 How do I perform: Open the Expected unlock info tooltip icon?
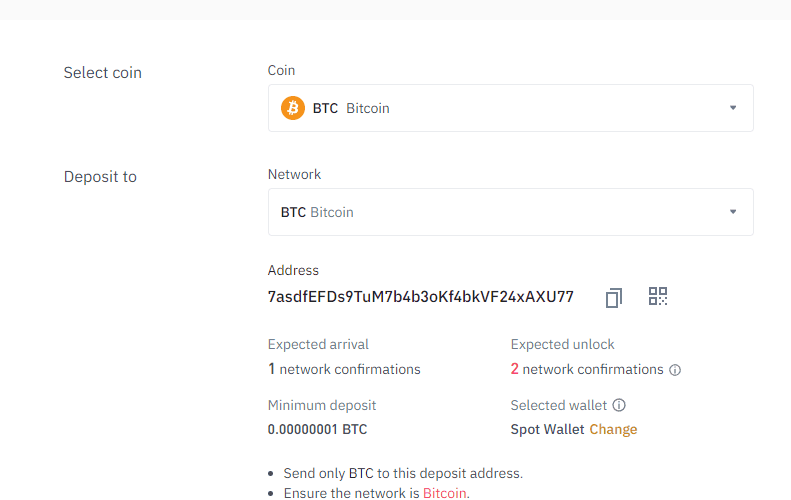675,370
